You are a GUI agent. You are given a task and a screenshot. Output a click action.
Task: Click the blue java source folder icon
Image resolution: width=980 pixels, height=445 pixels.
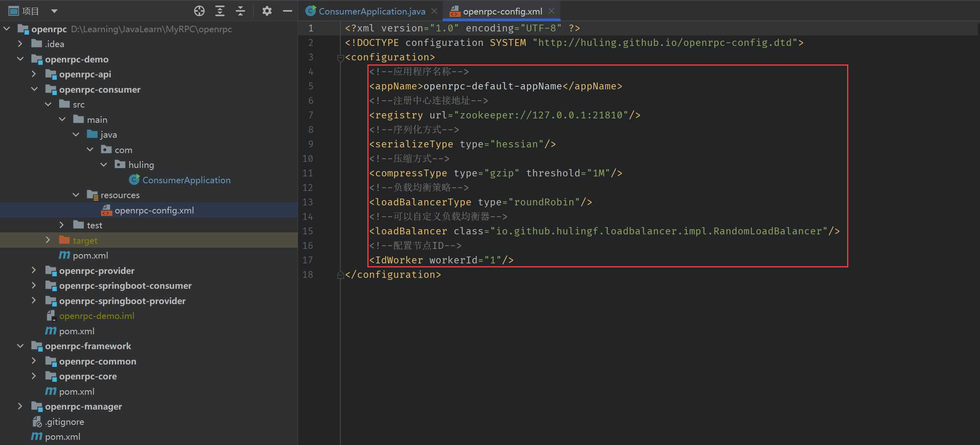[x=92, y=134]
